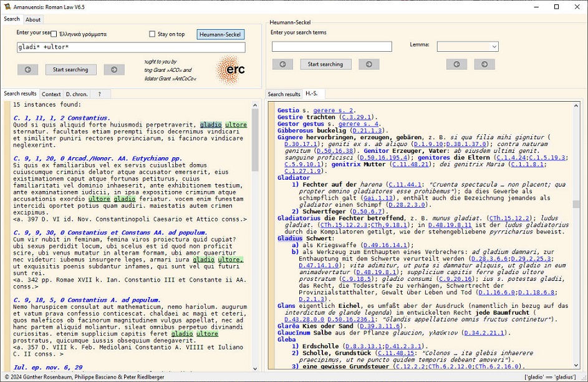Click heading 'C. 9, 18, 5, 0 Constantius A.'
588x382 pixels.
pos(87,300)
